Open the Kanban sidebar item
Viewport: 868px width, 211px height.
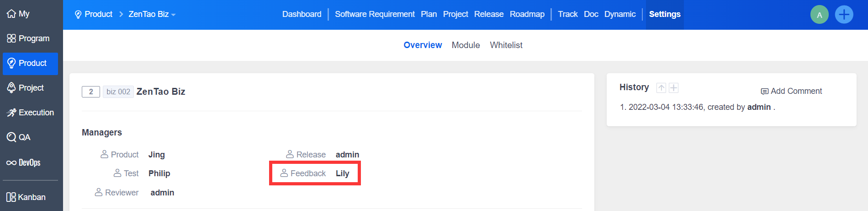pos(26,197)
